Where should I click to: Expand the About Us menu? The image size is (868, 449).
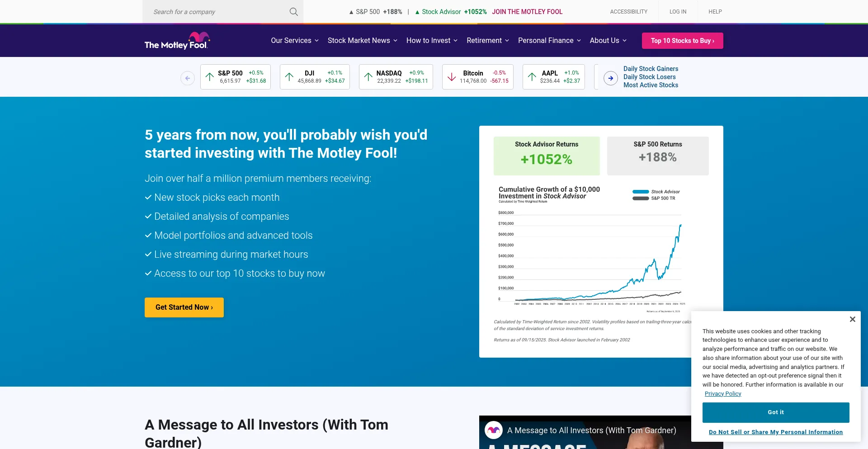pos(608,41)
